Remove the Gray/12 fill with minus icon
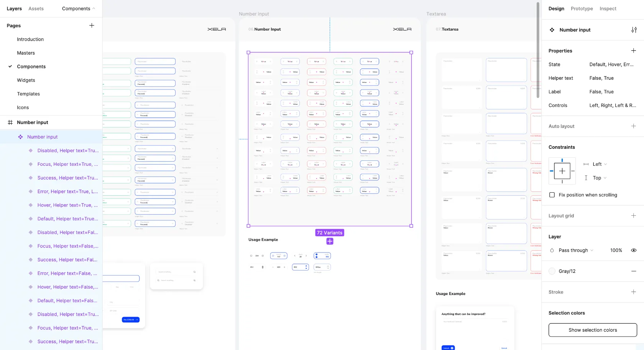Viewport: 644px width, 350px height. click(633, 271)
